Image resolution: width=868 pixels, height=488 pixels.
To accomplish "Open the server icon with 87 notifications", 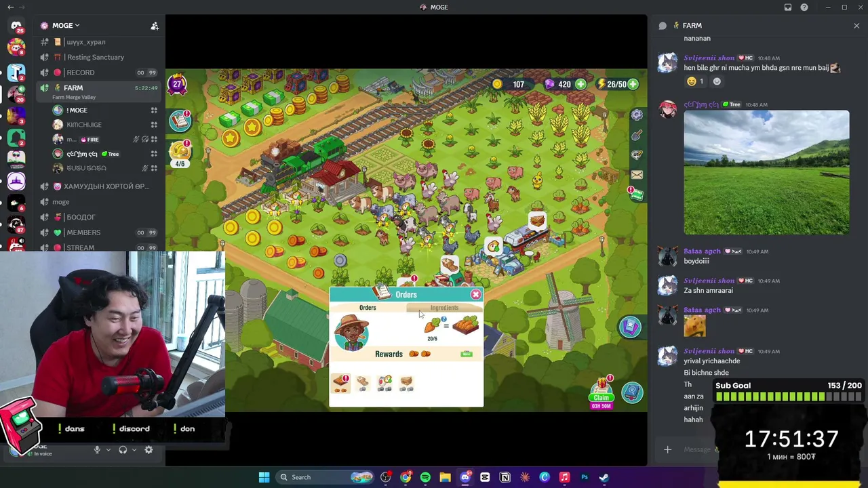I will coord(16,224).
